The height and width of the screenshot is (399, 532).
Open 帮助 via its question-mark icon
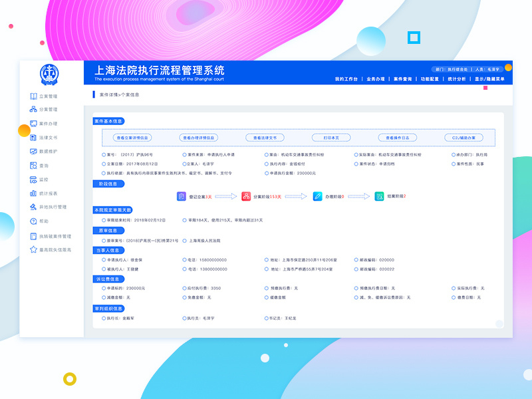click(x=33, y=221)
